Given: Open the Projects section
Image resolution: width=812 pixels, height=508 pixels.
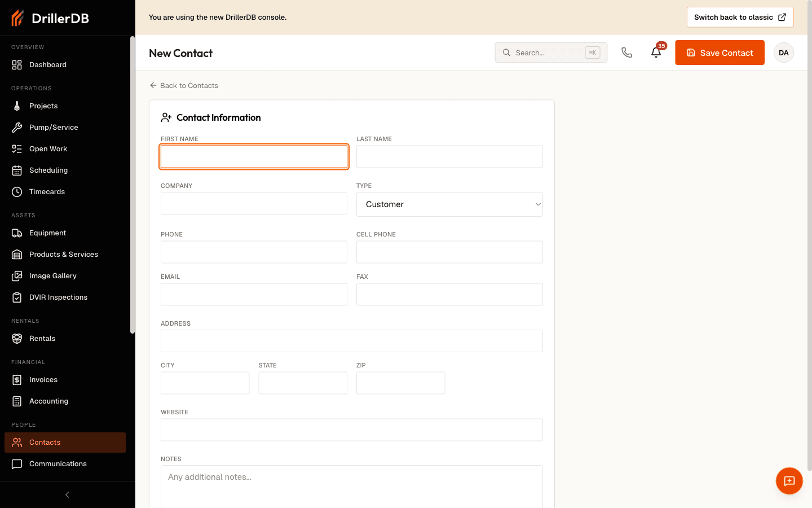Looking at the screenshot, I should pyautogui.click(x=65, y=106).
